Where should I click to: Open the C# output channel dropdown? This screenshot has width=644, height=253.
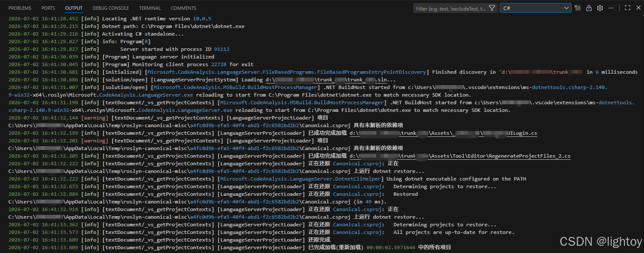pos(536,8)
